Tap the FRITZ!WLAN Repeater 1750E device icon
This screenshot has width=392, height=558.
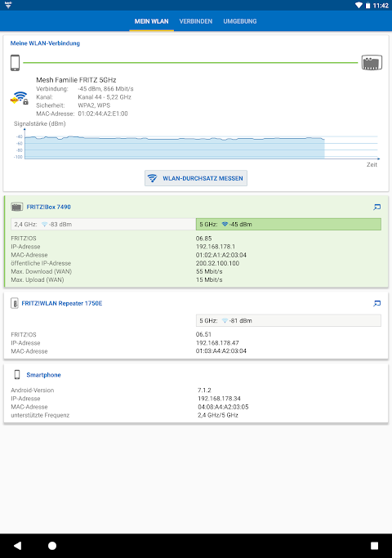(x=15, y=303)
